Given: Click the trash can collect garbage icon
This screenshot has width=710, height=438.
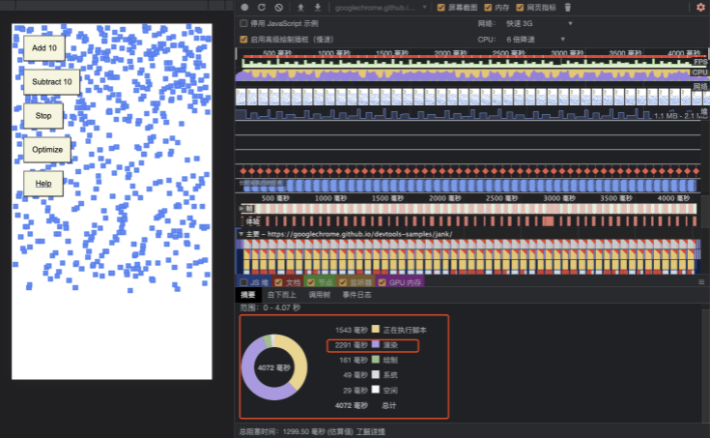Looking at the screenshot, I should (x=568, y=7).
